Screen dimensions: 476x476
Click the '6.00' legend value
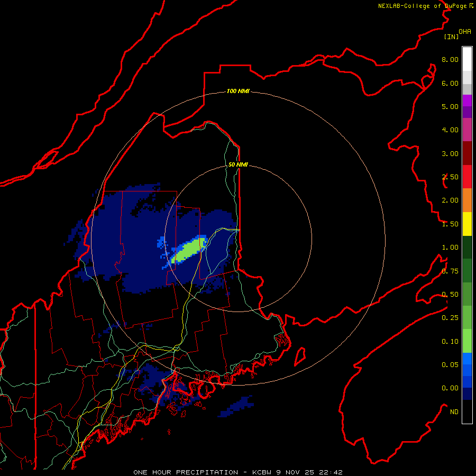(x=450, y=83)
